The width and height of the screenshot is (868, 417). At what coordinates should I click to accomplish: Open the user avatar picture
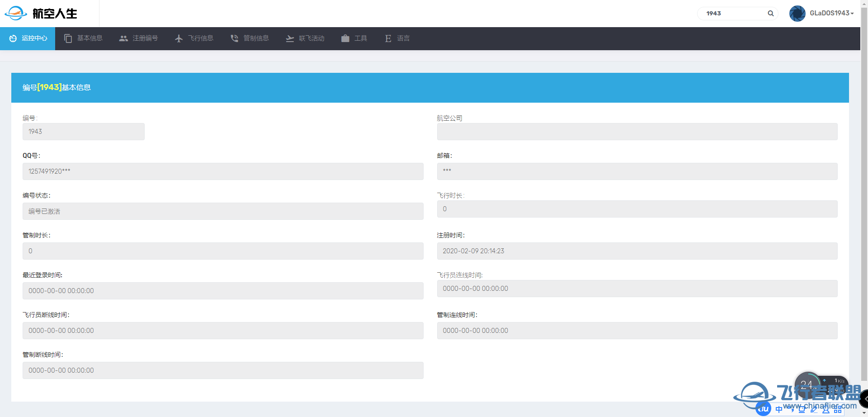797,14
